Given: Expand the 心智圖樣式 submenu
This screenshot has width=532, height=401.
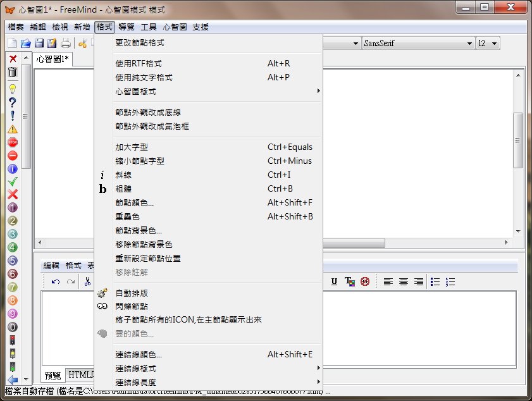Looking at the screenshot, I should click(x=217, y=91).
